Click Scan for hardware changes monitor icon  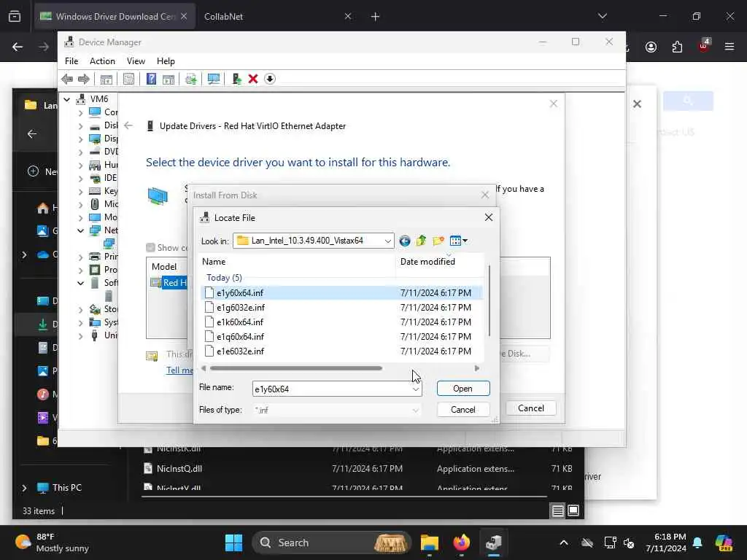tap(214, 79)
